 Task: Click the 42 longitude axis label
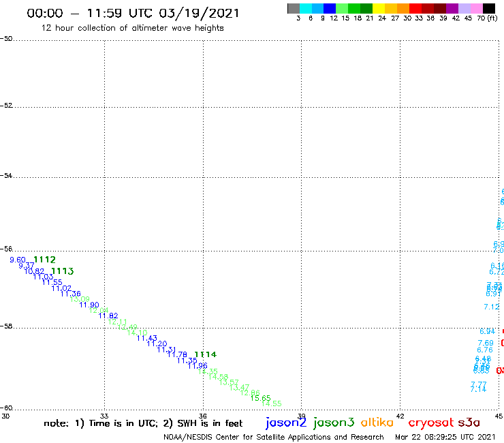coord(400,416)
